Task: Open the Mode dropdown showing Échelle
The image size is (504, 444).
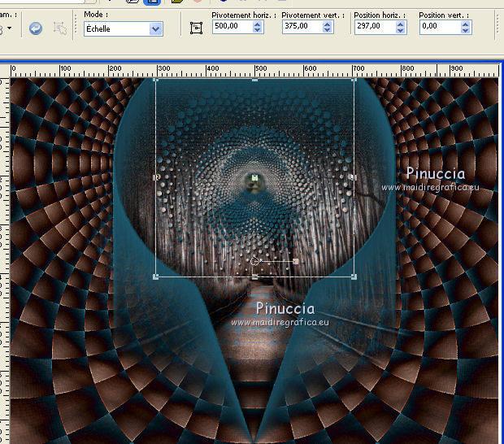Action: pyautogui.click(x=124, y=29)
